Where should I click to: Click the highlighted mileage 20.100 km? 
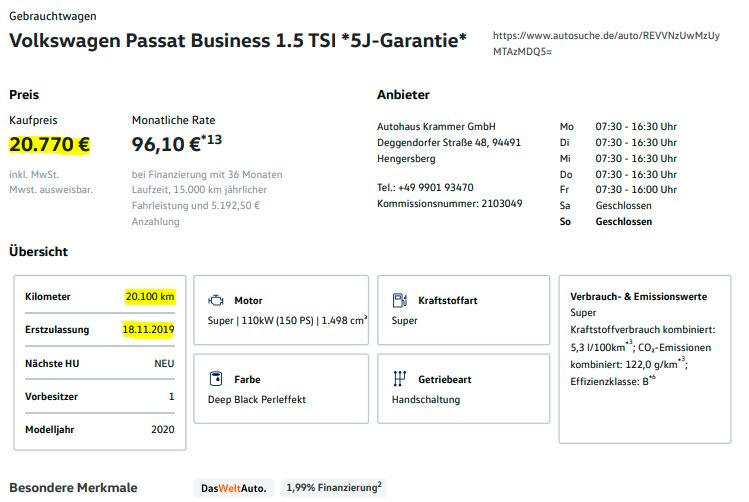pos(150,297)
